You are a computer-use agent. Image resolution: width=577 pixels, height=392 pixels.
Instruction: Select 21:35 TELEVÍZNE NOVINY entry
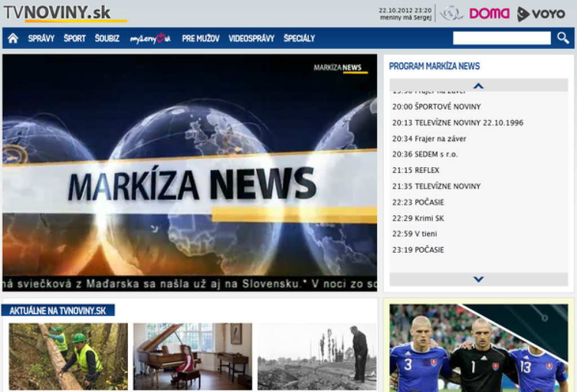(x=437, y=186)
